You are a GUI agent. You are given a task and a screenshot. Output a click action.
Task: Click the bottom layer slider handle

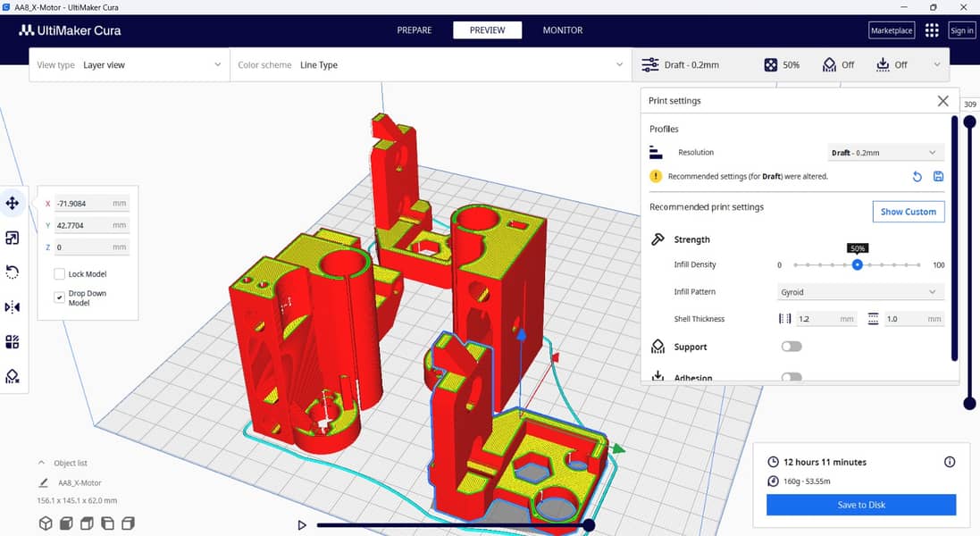pos(969,404)
